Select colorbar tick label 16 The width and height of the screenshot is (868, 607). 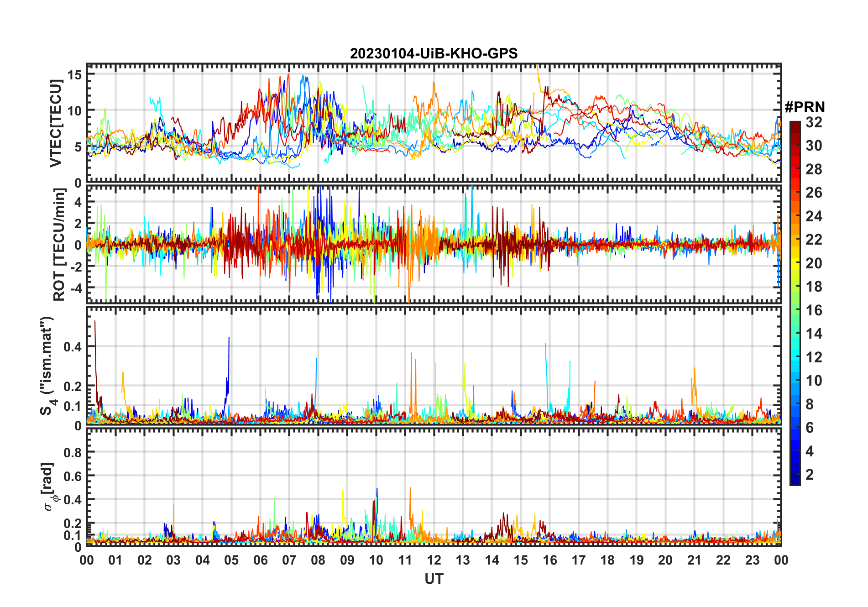(x=814, y=310)
